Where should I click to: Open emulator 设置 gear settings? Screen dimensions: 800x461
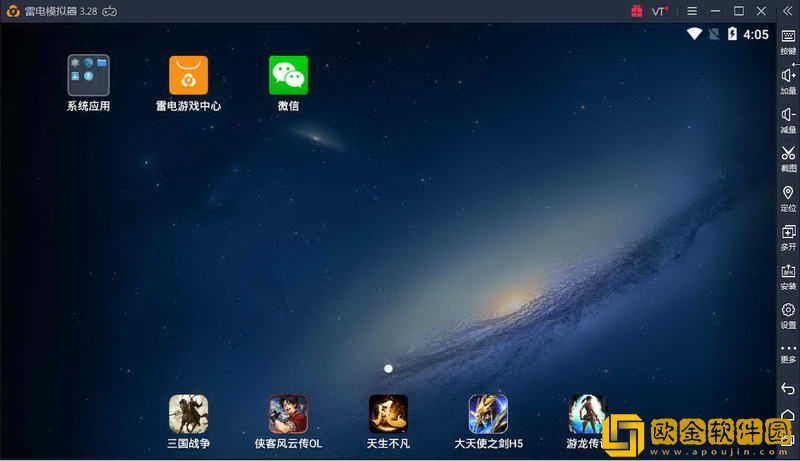pos(788,312)
